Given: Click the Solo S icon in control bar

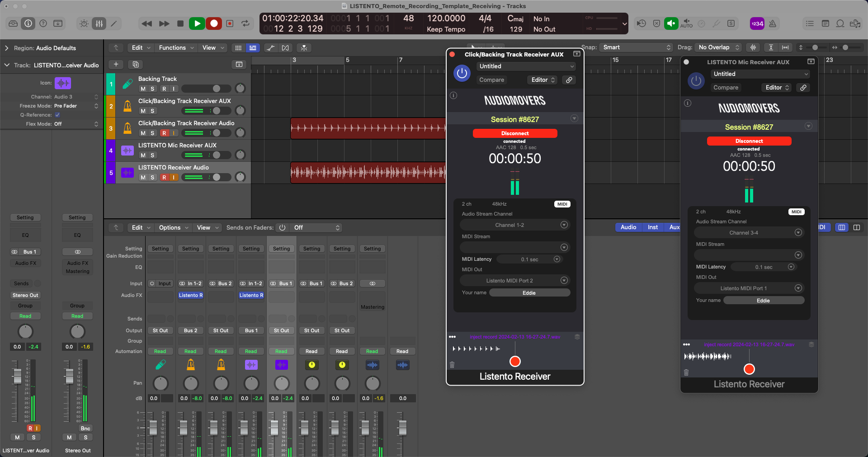Looking at the screenshot, I should click(731, 24).
